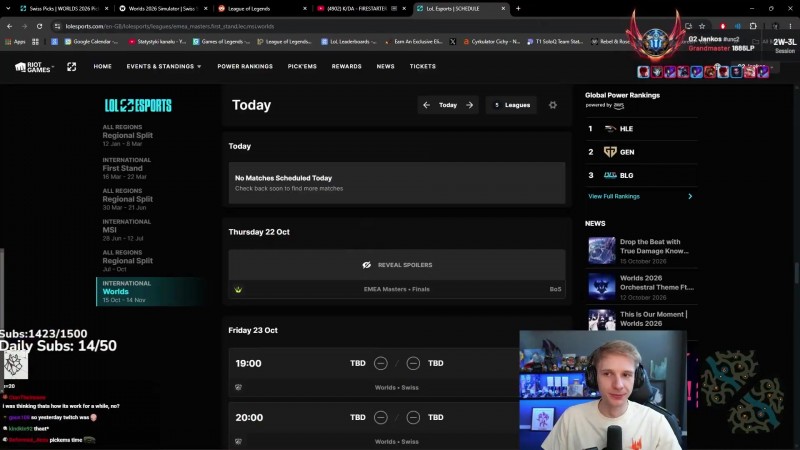Open the Pick'Ems page link

(x=302, y=66)
